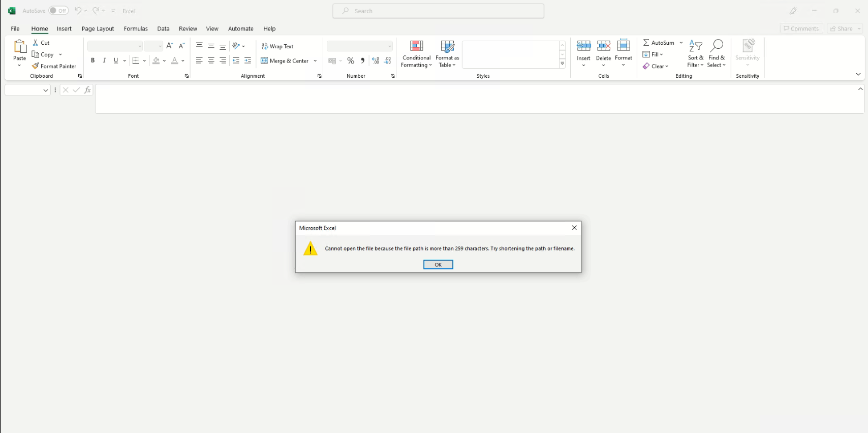Screen dimensions: 868x433
Task: Click the Top Align icon
Action: [199, 46]
